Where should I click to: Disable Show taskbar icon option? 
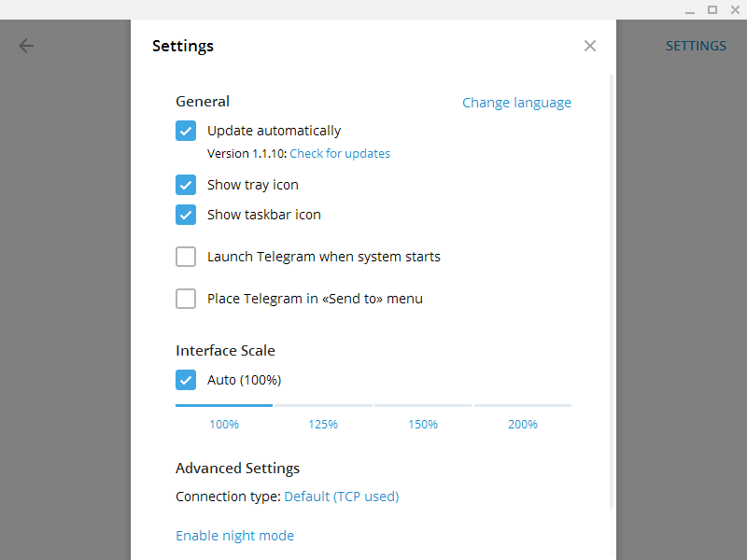pyautogui.click(x=186, y=215)
